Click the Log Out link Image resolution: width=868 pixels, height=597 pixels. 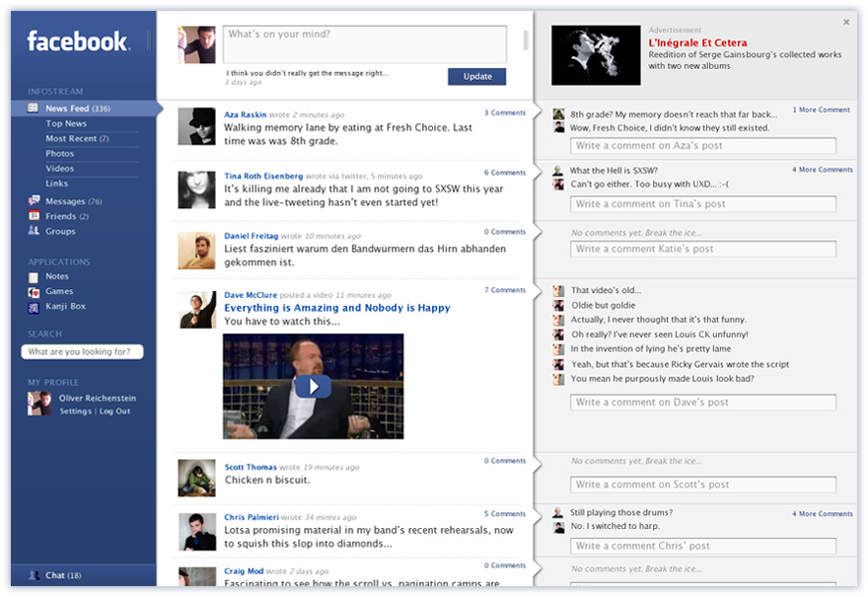[x=114, y=411]
